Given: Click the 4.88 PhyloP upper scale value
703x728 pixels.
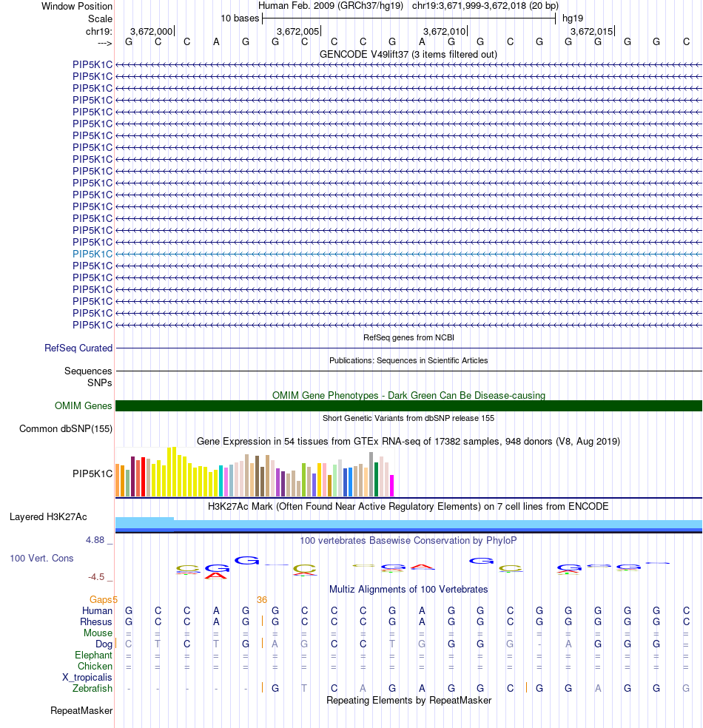Looking at the screenshot, I should click(95, 540).
